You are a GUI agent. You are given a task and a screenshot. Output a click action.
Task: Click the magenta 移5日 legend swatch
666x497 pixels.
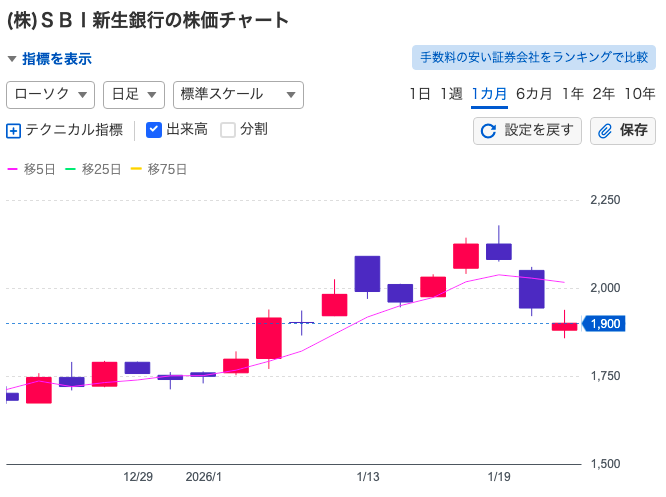(13, 169)
